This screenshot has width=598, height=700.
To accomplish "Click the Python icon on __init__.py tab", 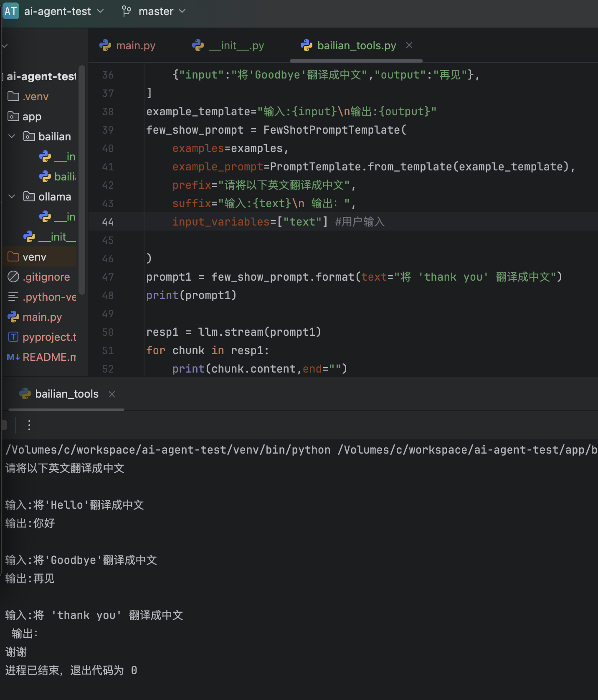I will (x=198, y=45).
